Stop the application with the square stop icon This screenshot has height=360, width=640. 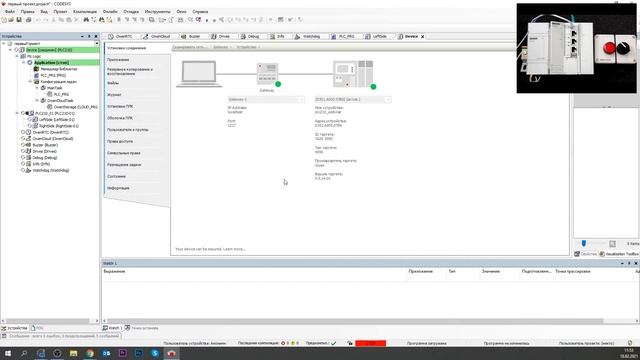pos(214,20)
